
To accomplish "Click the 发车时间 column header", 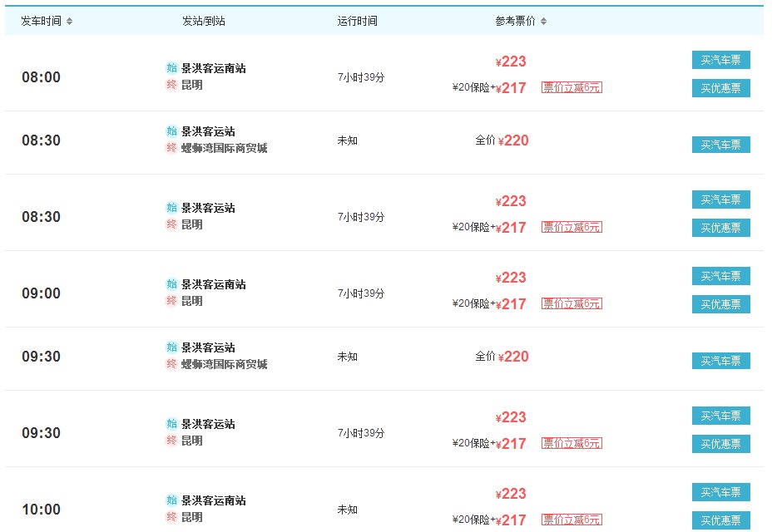I will click(x=41, y=22).
